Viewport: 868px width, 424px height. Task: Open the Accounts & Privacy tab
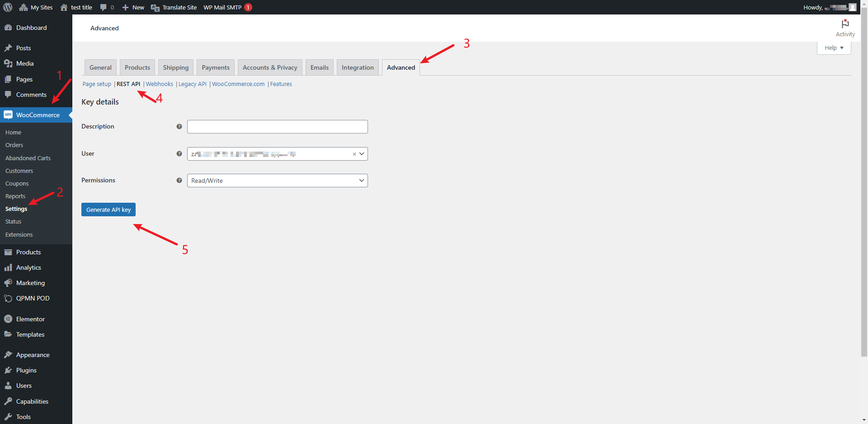(x=270, y=67)
